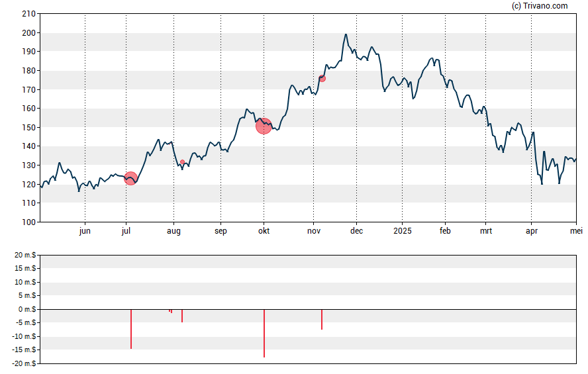This screenshot has width=588, height=374.
Task: Click the '200' y-axis value
Action: click(28, 33)
